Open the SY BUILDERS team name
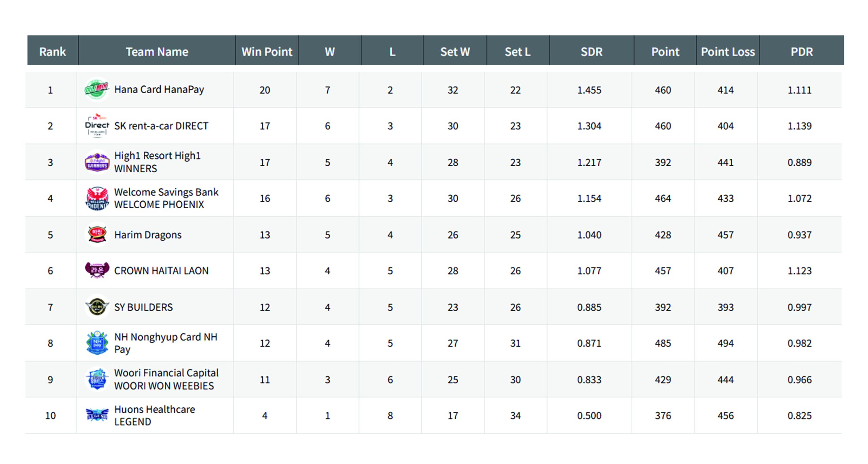868x464 pixels. pos(143,307)
